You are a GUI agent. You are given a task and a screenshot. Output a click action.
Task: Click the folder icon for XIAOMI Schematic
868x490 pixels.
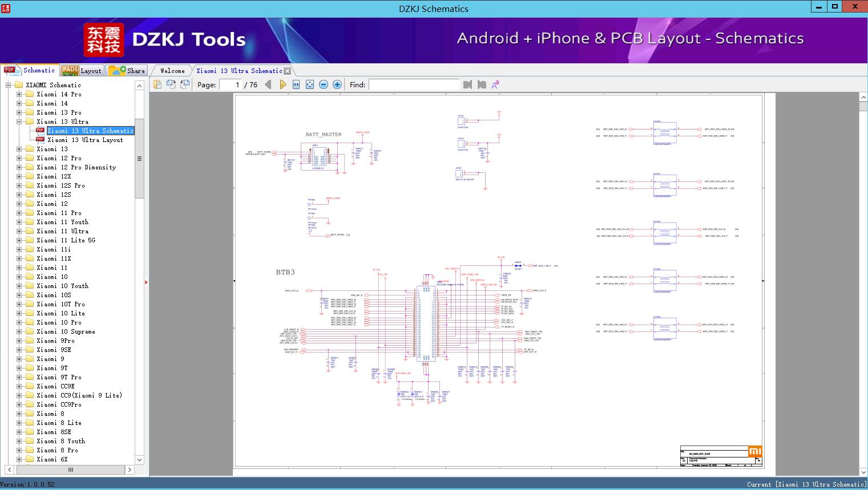pos(19,85)
